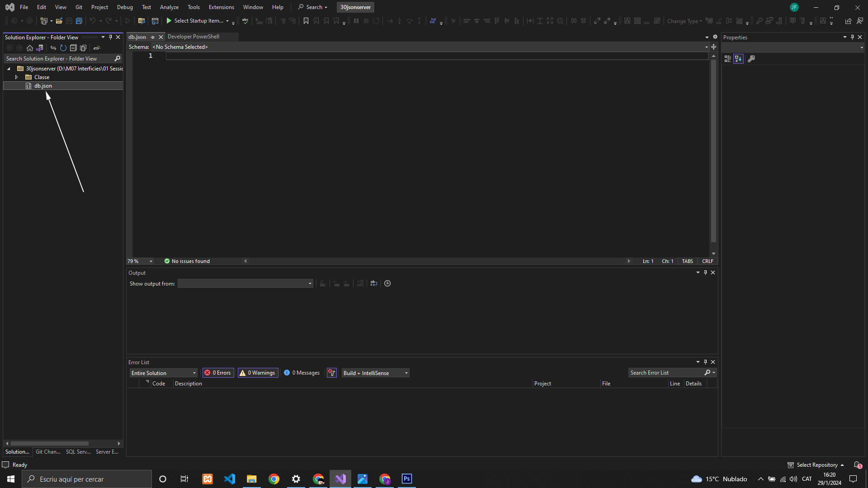The width and height of the screenshot is (868, 488).
Task: Toggle word wrap in Output panel
Action: [x=374, y=283]
